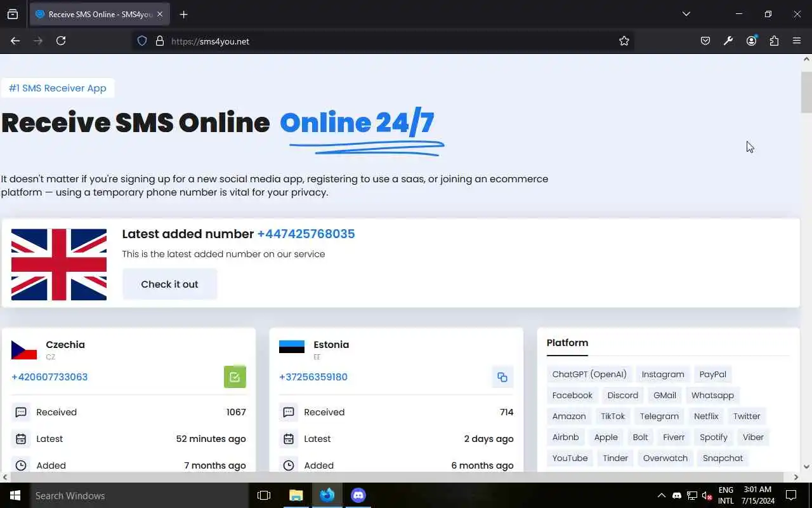Click the United Kingdom flag image
Image resolution: width=812 pixels, height=508 pixels.
click(59, 264)
